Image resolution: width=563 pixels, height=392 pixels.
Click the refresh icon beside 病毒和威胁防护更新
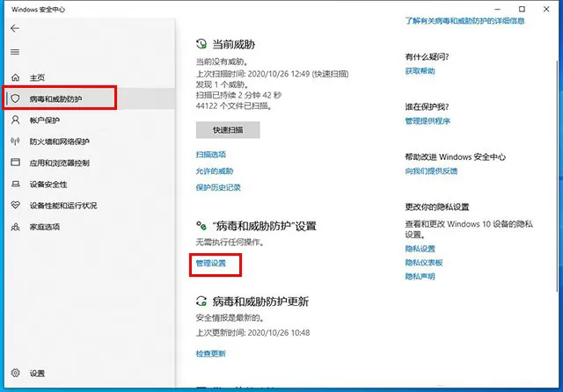point(201,301)
